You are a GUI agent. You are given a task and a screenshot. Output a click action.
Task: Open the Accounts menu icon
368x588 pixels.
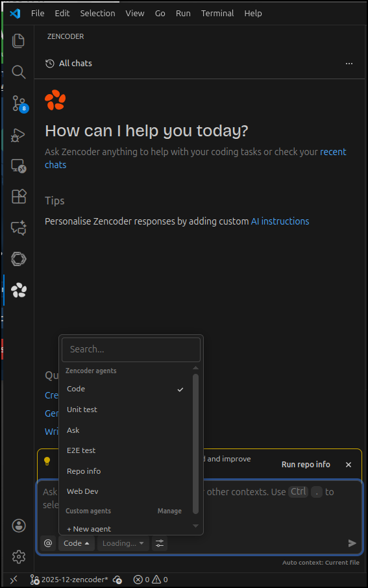click(x=18, y=526)
